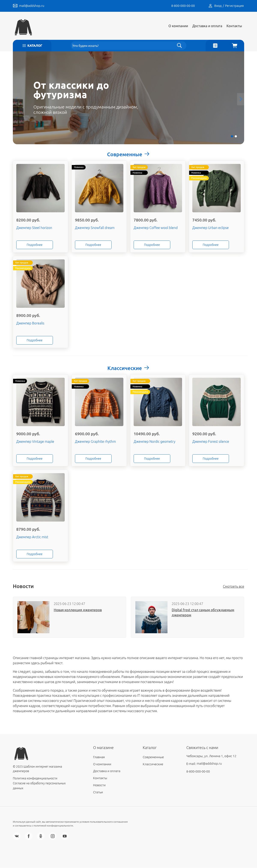Expand the Классические section via its arrow heading
The height and width of the screenshot is (868, 257).
click(128, 368)
